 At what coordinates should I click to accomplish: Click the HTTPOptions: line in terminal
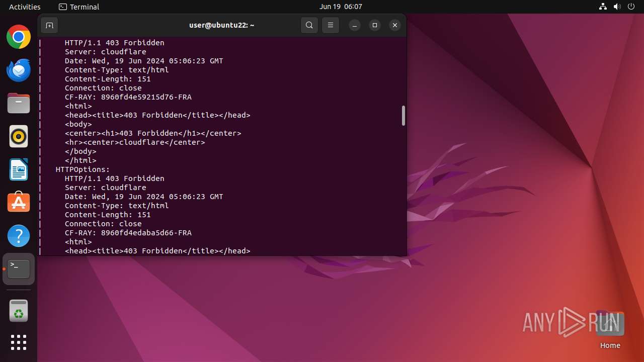pyautogui.click(x=83, y=169)
